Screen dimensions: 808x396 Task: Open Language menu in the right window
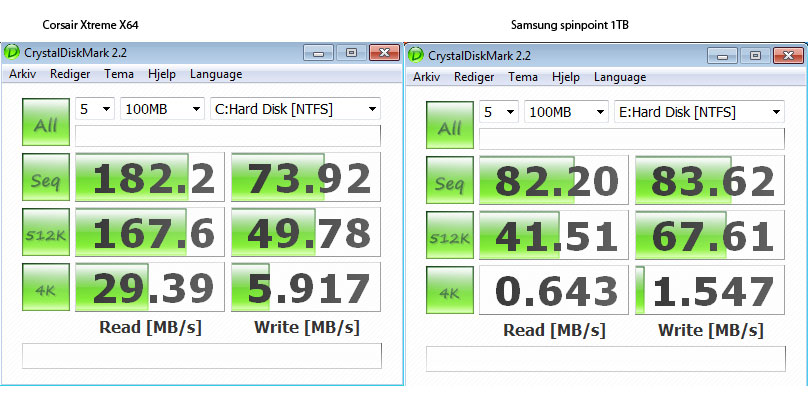620,77
